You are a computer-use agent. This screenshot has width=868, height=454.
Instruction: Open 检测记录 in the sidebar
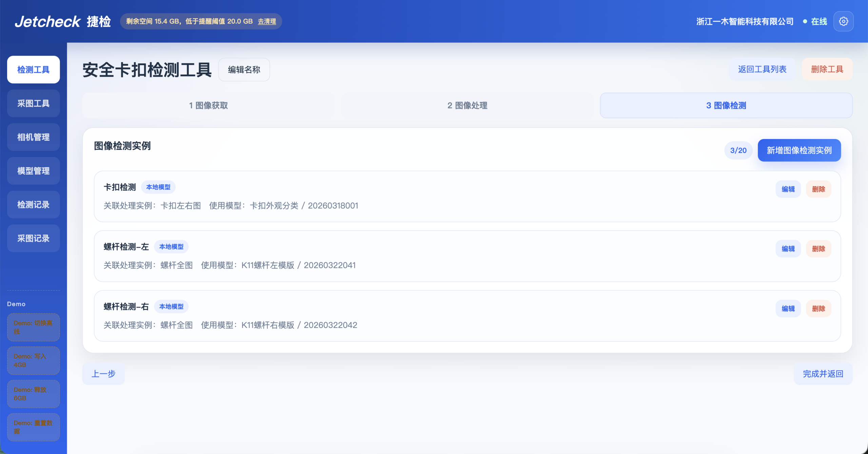33,204
